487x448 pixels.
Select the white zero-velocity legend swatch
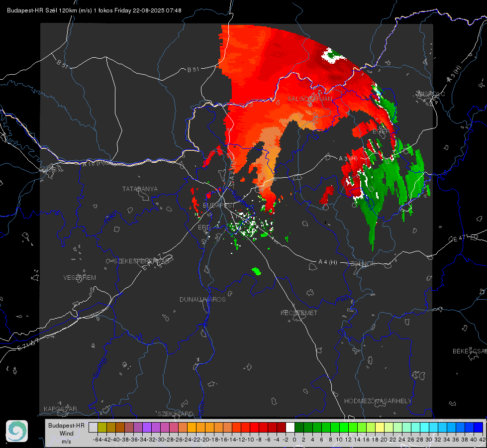click(290, 427)
